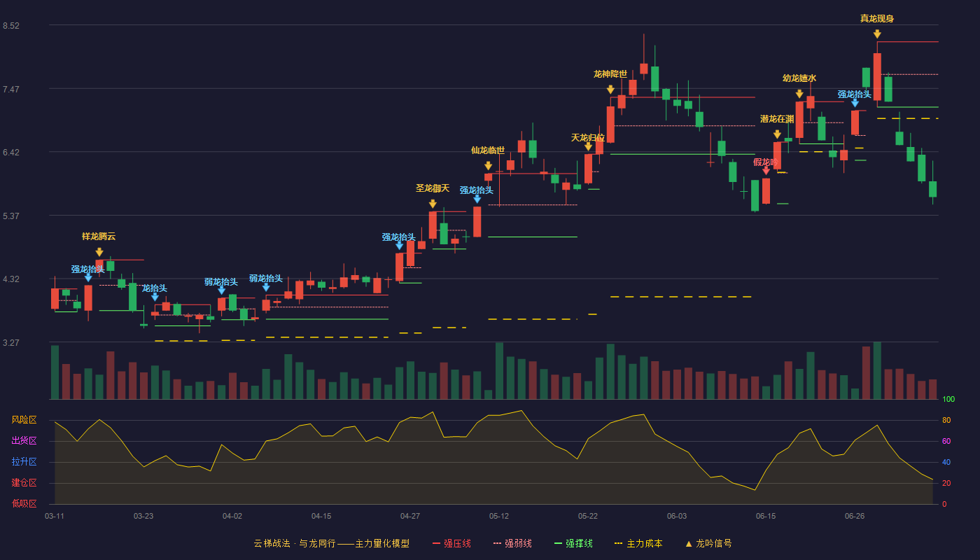Toggle the 强压线 legend series
This screenshot has height=560, width=980.
click(451, 543)
